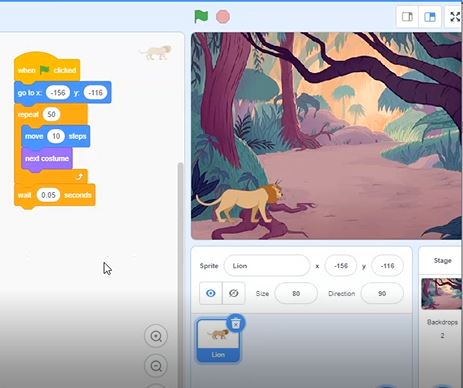Open the Direction value field
This screenshot has height=388, width=463.
pyautogui.click(x=382, y=293)
